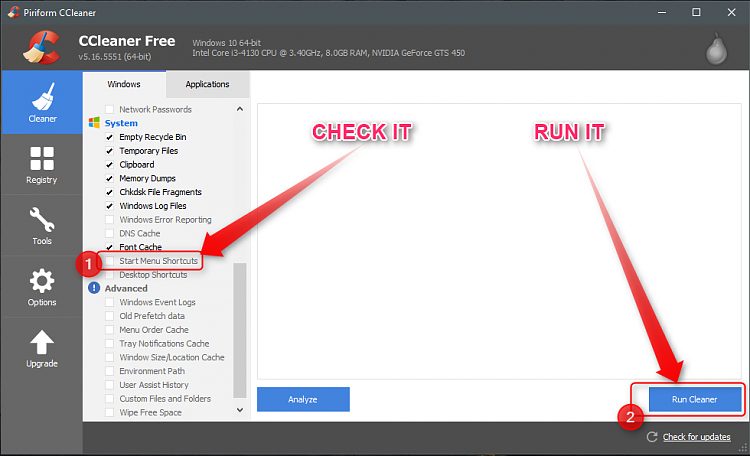Uncheck the Clipboard option

tap(110, 165)
